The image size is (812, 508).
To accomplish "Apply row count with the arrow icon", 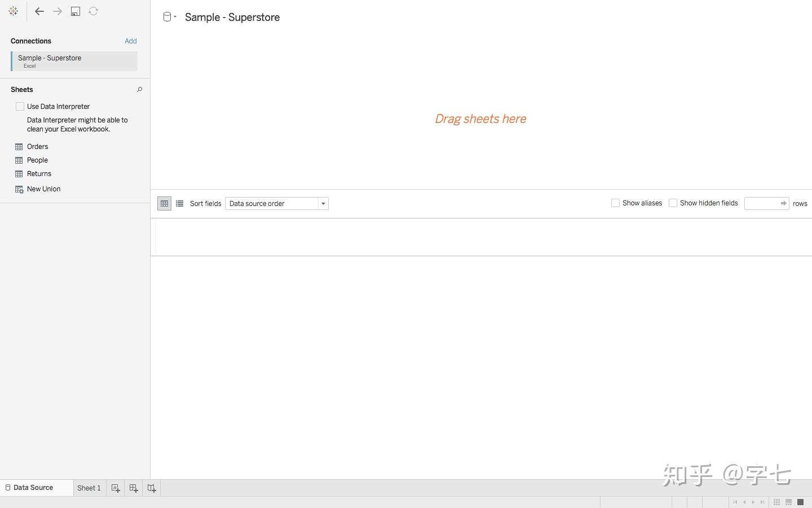I will (783, 203).
